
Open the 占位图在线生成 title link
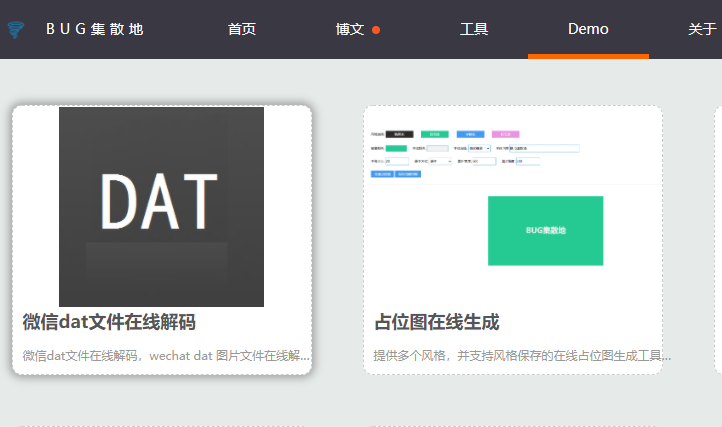436,322
